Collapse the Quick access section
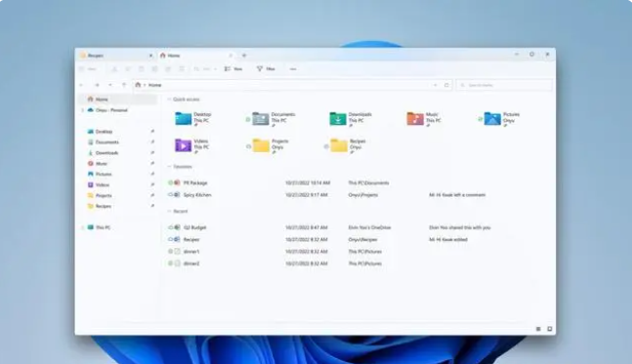632x364 pixels. tap(169, 100)
